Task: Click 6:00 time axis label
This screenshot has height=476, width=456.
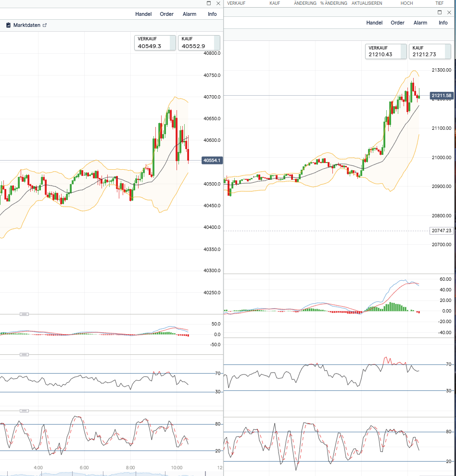Action: click(x=84, y=468)
